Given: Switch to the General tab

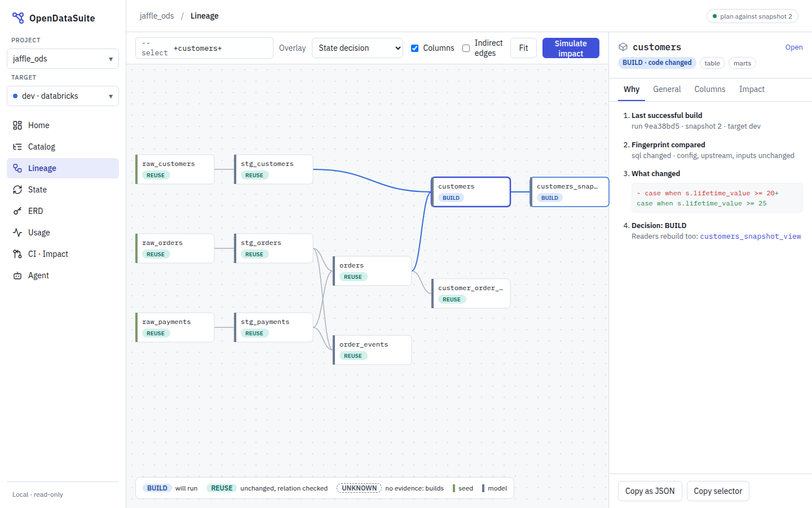Looking at the screenshot, I should pos(667,89).
